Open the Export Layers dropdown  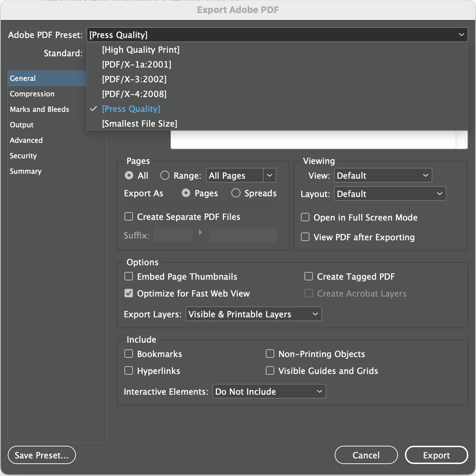click(253, 314)
